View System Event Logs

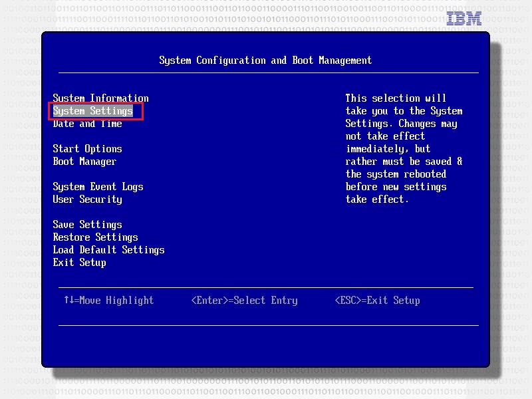point(98,187)
